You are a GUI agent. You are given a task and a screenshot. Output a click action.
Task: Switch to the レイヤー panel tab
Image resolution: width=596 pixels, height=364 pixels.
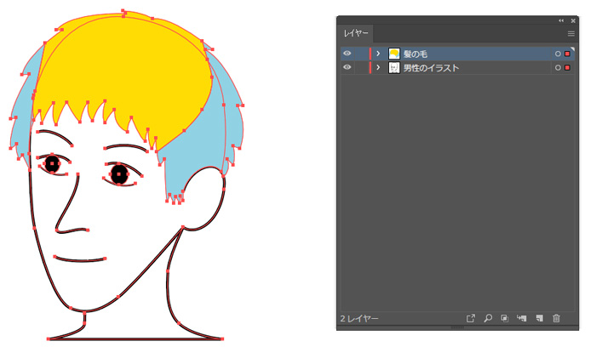coord(356,33)
